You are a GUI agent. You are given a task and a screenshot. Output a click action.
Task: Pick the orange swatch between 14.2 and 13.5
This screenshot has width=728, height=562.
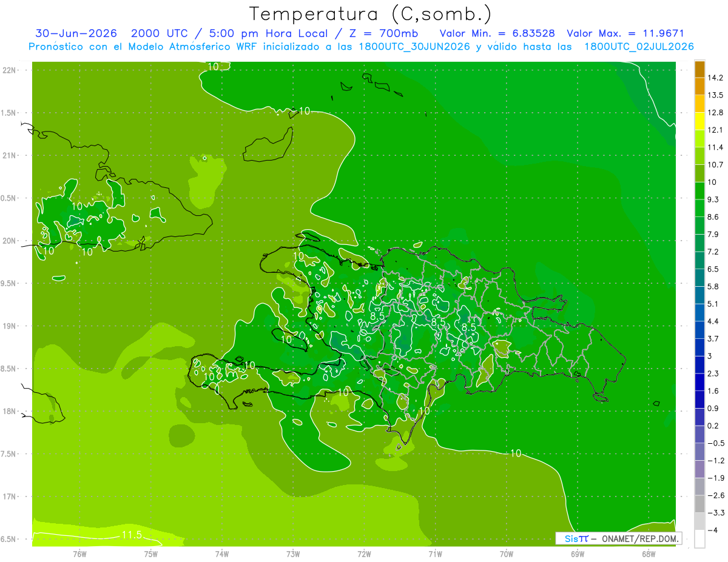[699, 86]
